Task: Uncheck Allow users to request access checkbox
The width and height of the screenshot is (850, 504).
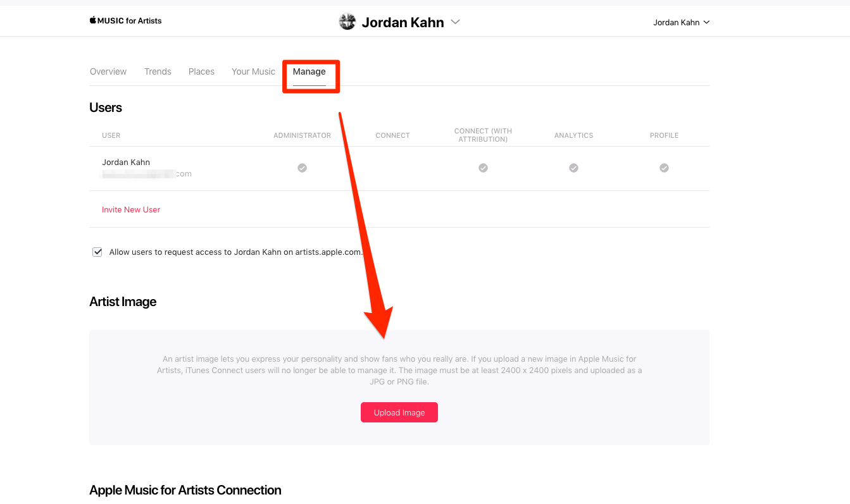Action: pos(97,252)
